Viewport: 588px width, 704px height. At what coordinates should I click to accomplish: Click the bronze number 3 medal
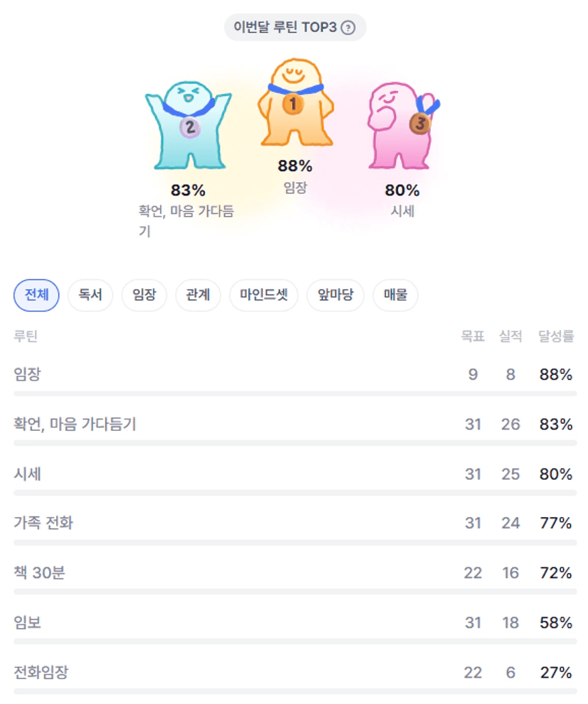[x=420, y=124]
